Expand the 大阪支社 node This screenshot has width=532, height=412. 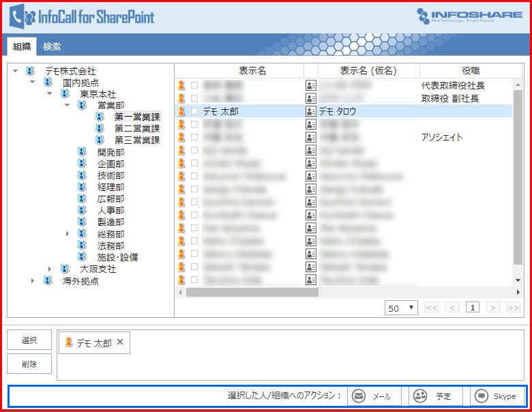(50, 269)
